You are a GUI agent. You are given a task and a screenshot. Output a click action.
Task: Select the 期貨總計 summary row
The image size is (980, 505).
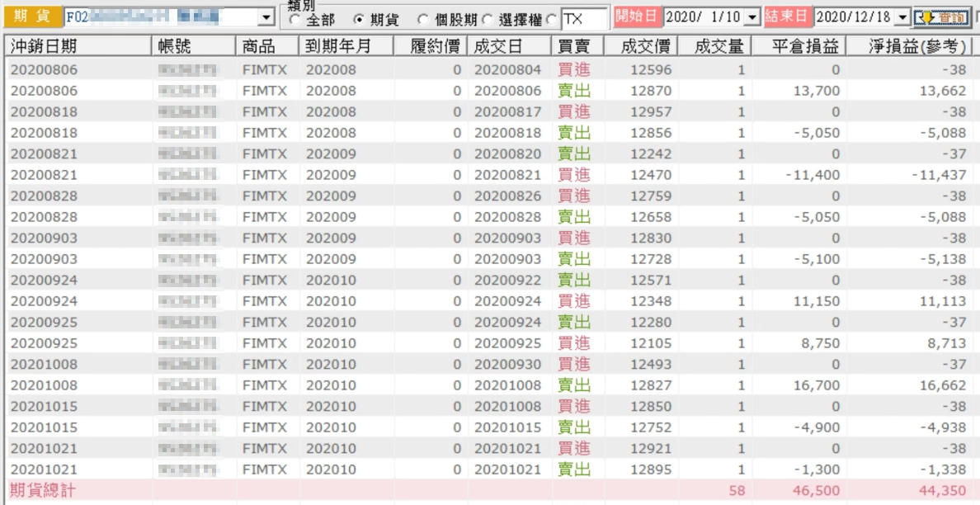[x=488, y=491]
